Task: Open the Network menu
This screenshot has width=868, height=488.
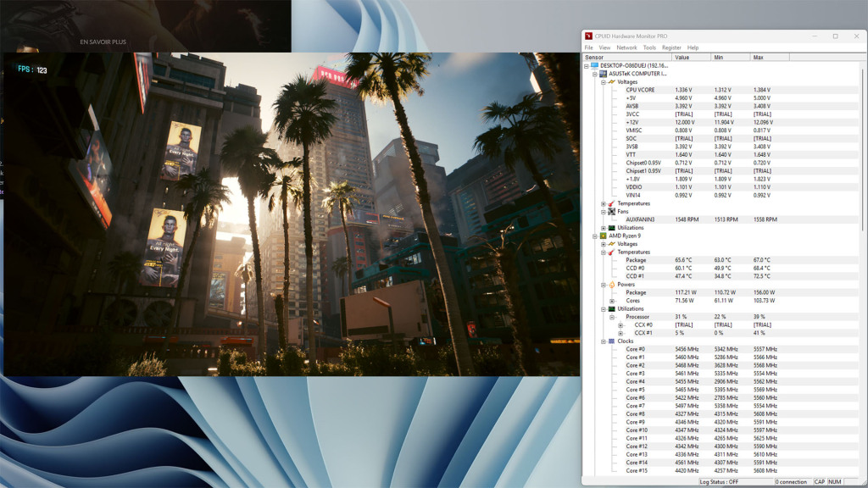Action: (626, 47)
